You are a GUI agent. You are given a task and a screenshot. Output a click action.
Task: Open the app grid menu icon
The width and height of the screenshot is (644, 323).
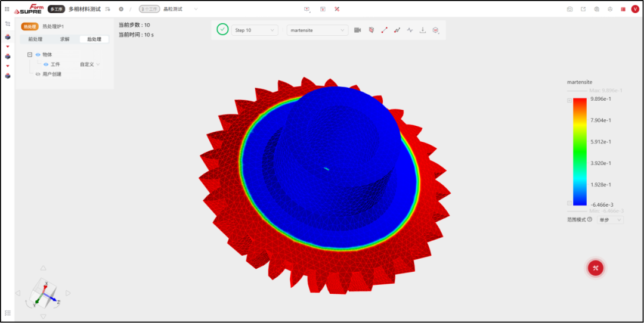tap(7, 8)
